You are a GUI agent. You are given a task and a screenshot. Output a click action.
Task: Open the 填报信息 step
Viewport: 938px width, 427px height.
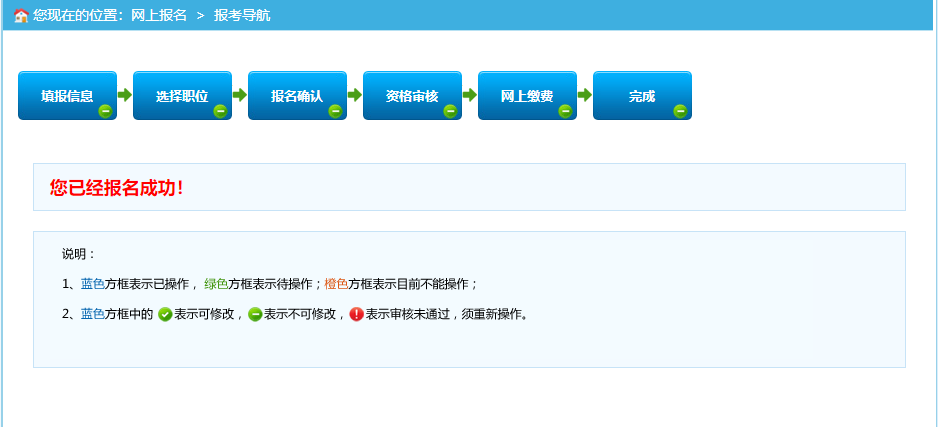click(x=66, y=96)
